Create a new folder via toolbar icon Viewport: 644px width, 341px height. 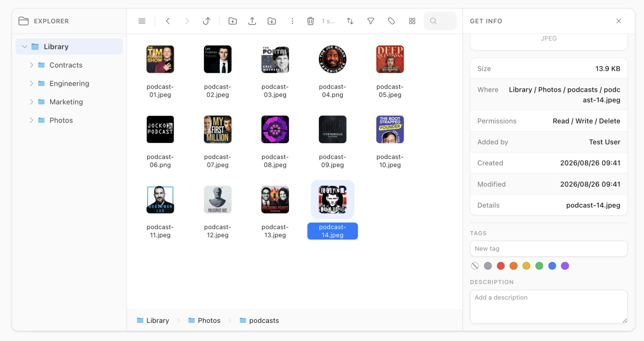point(233,21)
